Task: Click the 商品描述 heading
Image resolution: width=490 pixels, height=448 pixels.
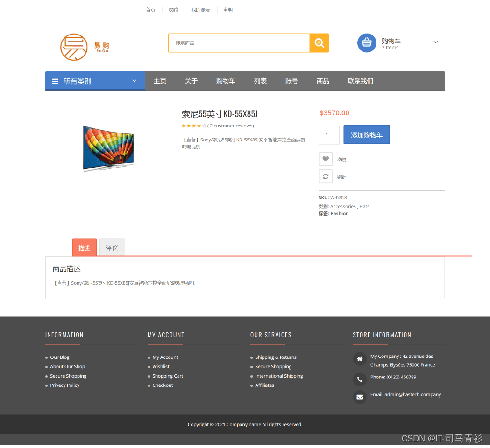Action: [66, 269]
